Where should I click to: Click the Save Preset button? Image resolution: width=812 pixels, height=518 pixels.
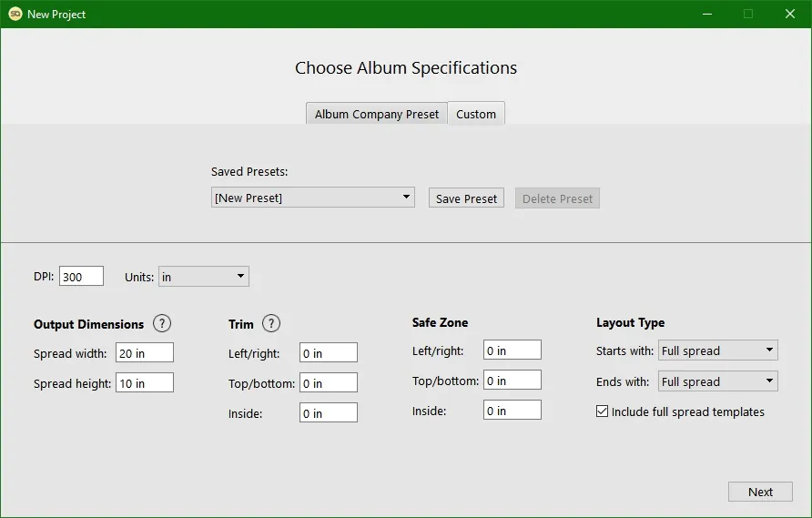(466, 198)
